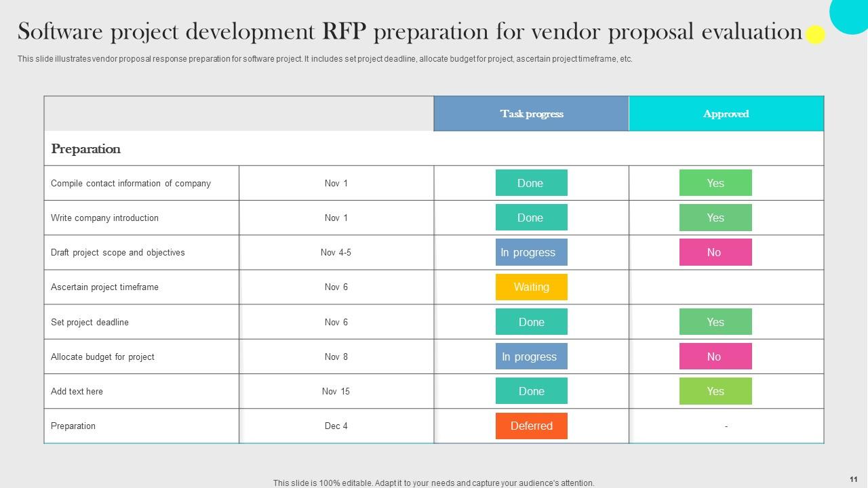Select the slide description text under the title
This screenshot has width=868, height=488.
[x=325, y=59]
